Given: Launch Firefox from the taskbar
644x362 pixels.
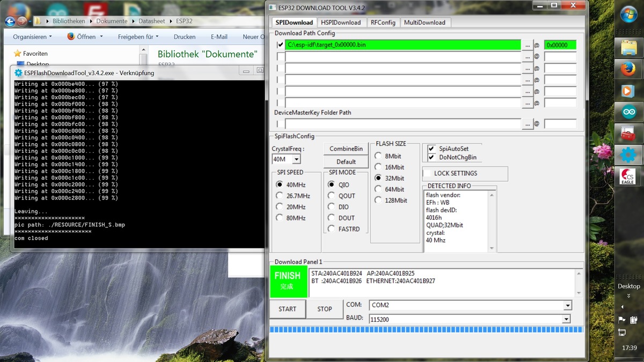Looking at the screenshot, I should coord(628,69).
